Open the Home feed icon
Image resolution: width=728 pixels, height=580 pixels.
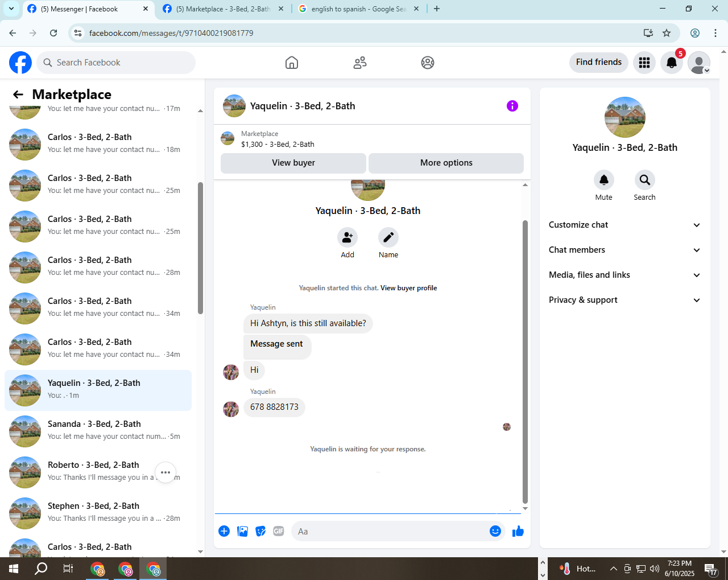(x=292, y=63)
